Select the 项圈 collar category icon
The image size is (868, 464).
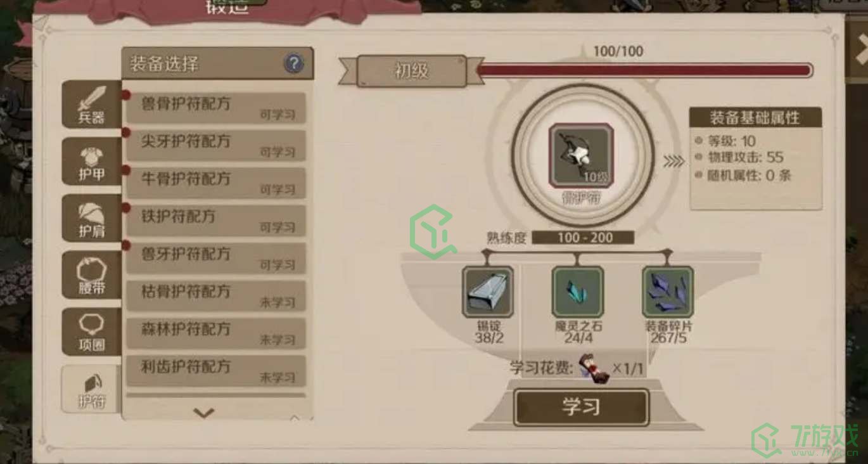click(91, 332)
